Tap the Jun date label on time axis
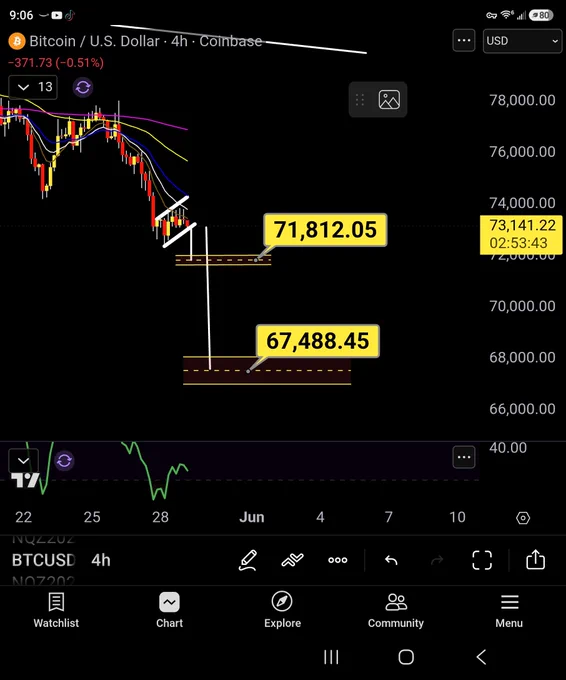566x680 pixels. 252,517
